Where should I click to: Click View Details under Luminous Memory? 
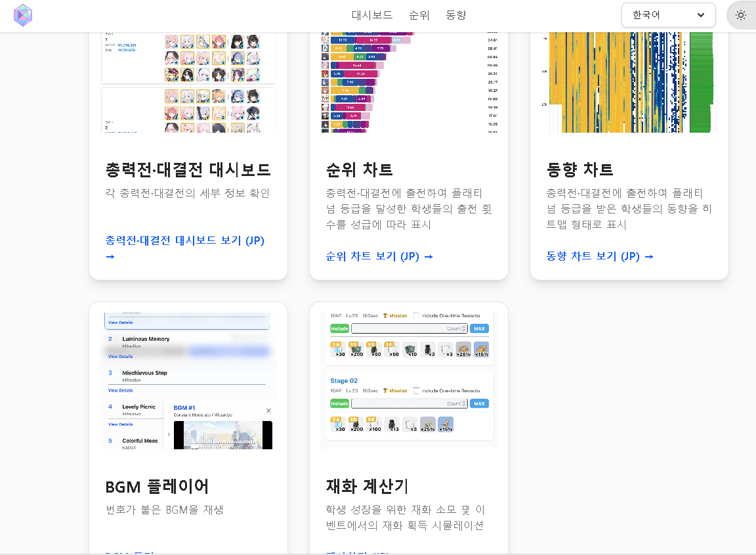(x=121, y=357)
